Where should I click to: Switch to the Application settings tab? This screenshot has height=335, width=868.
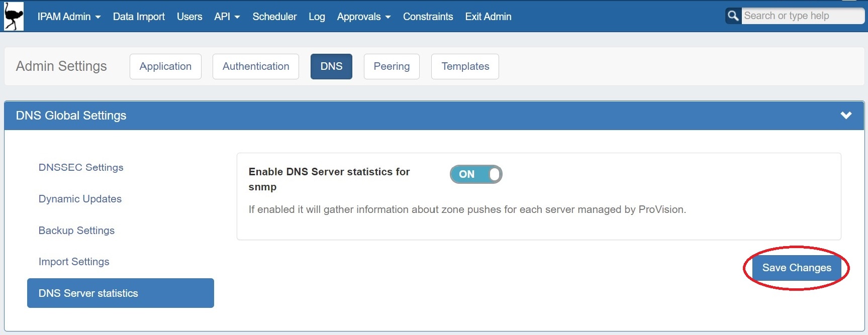pyautogui.click(x=165, y=66)
